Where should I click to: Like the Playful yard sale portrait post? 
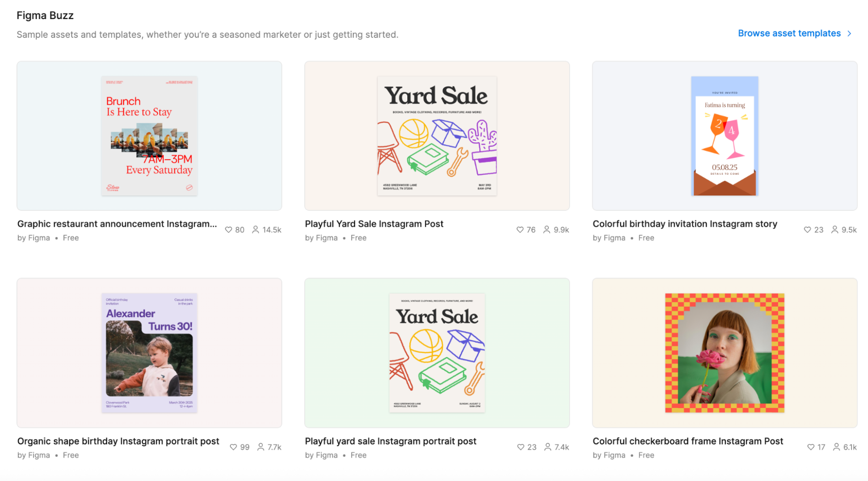point(521,447)
